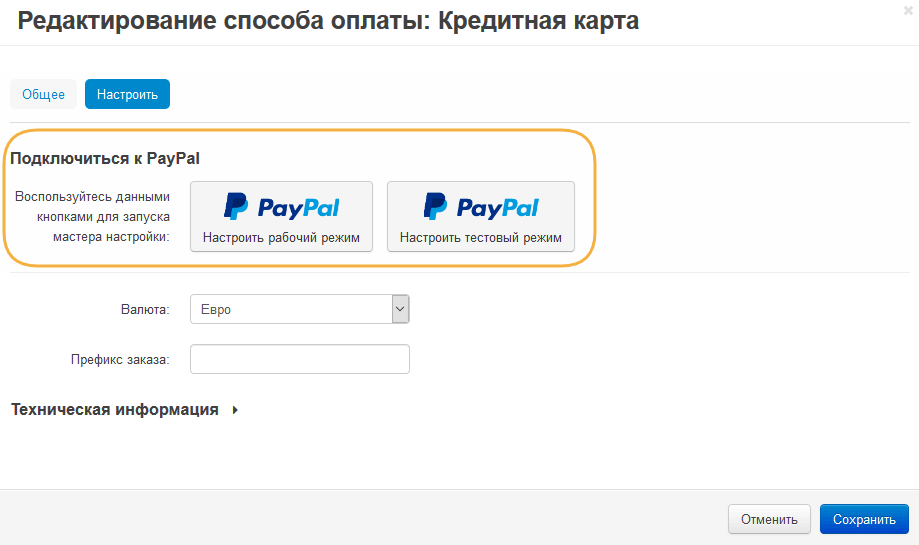Click the Воспользуйтесь данными кнопками hint text
Viewport: 919px width, 545px height.
(x=93, y=217)
